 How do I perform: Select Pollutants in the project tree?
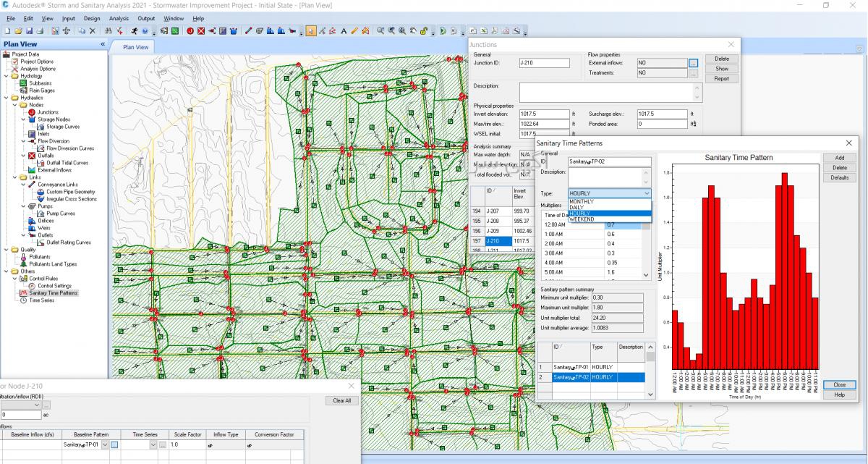40,257
